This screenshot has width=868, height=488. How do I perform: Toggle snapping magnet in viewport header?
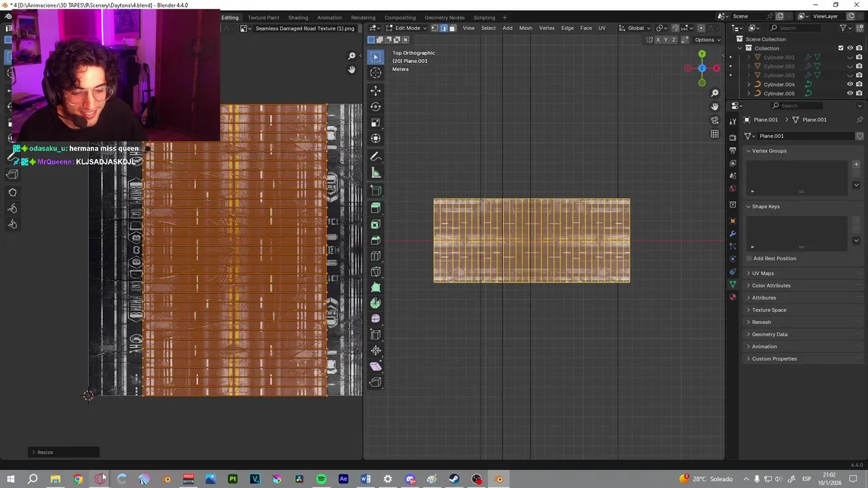675,28
